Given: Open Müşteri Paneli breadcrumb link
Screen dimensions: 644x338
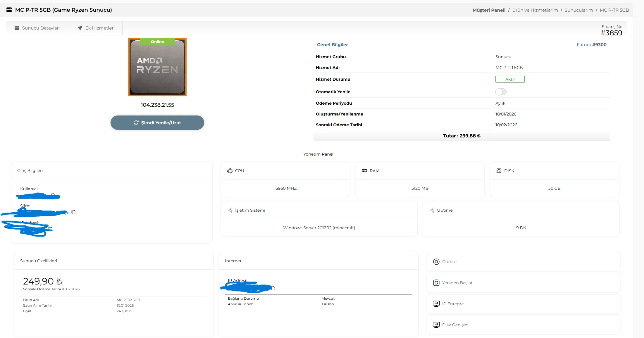Looking at the screenshot, I should pyautogui.click(x=489, y=10).
